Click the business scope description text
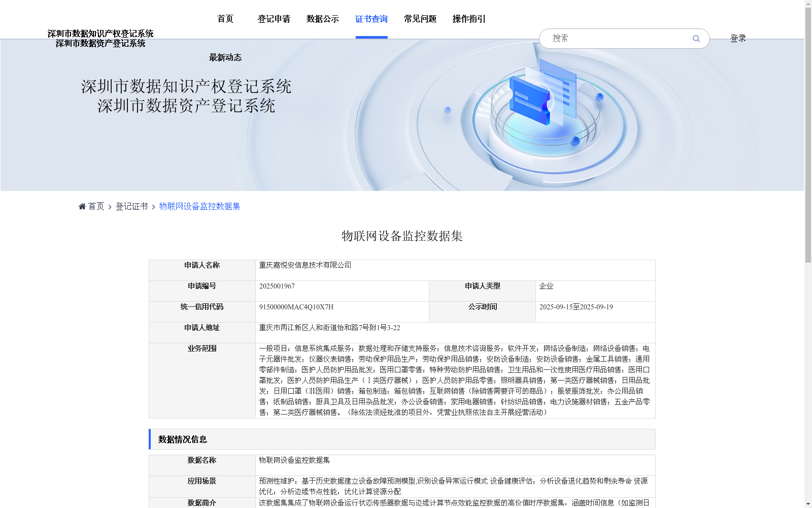 click(455, 380)
